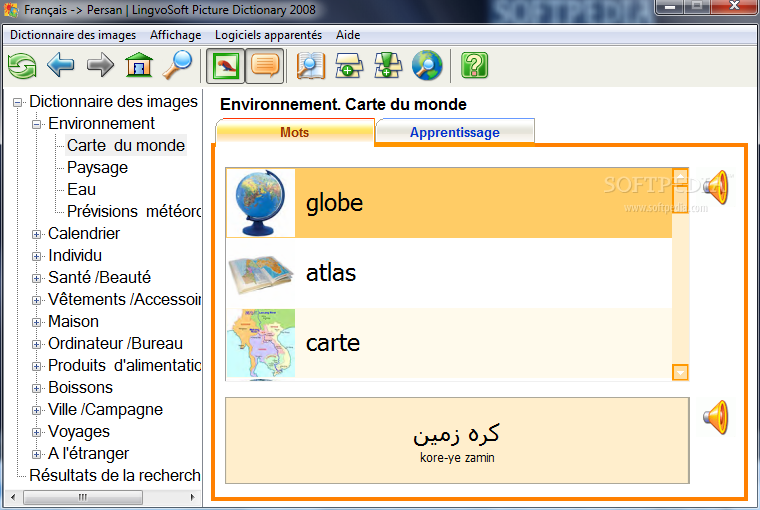Open the dictionary book magnifier icon
This screenshot has width=760, height=510.
click(311, 65)
